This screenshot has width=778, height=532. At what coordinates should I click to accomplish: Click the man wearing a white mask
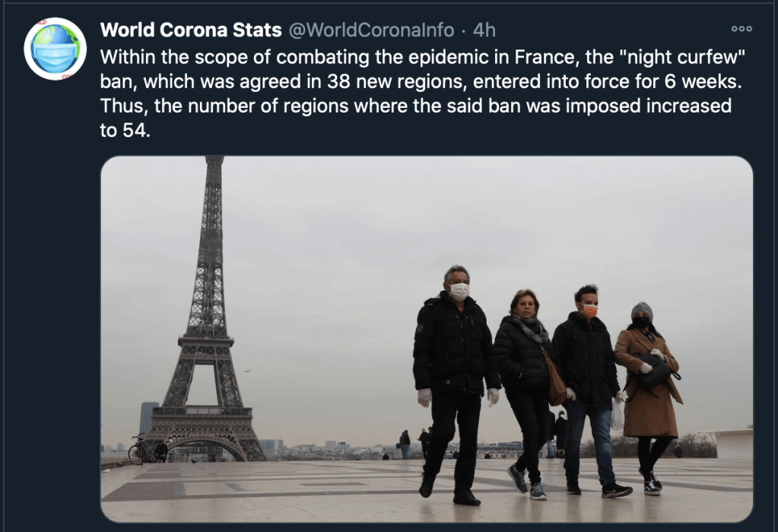coord(456,385)
